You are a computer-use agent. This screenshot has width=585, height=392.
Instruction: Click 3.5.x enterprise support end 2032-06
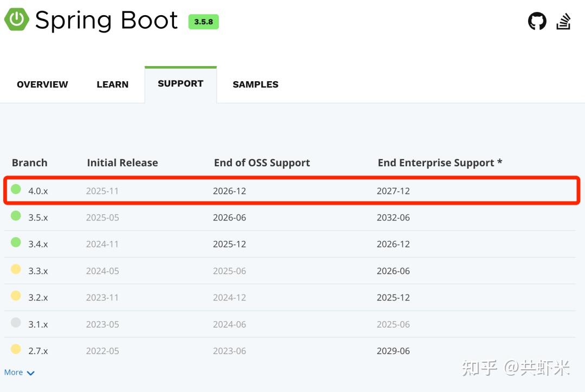[x=393, y=218]
